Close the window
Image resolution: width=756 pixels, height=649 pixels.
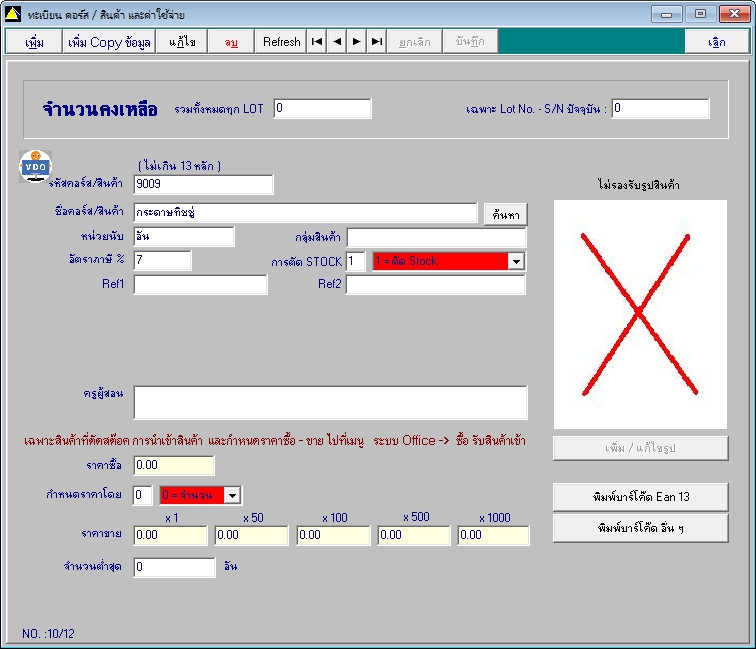[x=734, y=14]
